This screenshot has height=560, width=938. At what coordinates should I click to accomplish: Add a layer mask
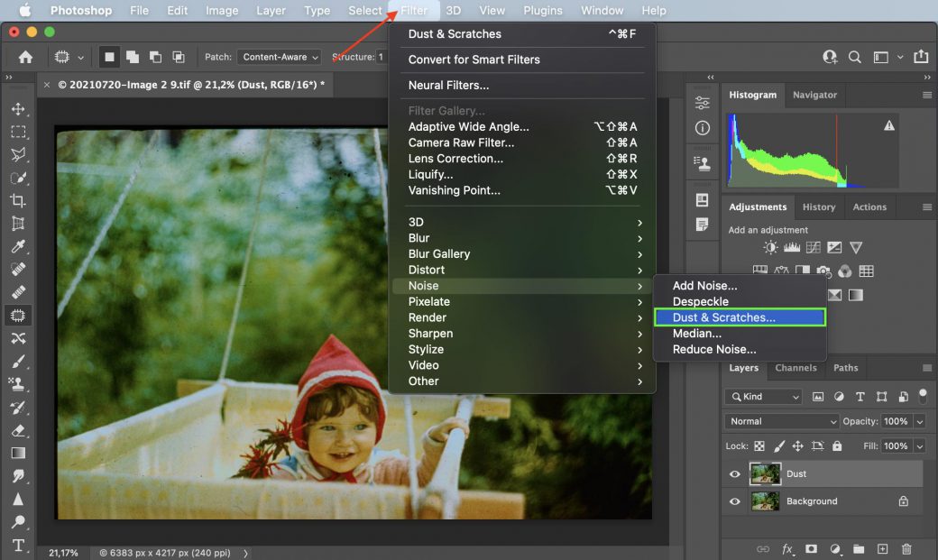tap(813, 549)
